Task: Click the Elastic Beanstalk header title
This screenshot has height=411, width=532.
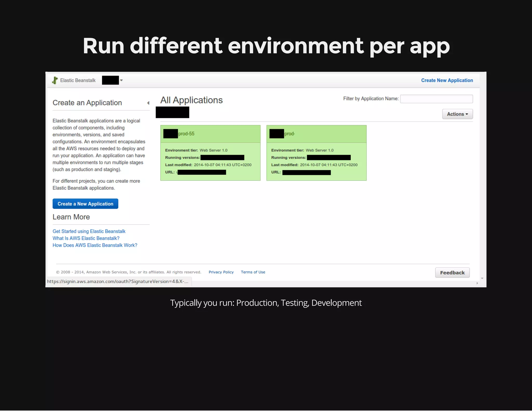Action: click(78, 80)
